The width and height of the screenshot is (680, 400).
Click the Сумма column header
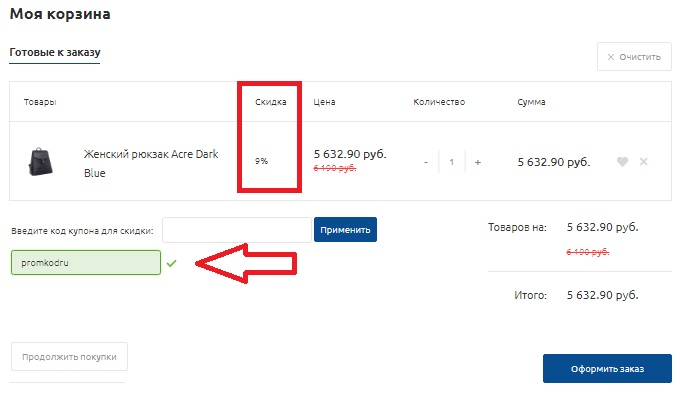(x=531, y=102)
